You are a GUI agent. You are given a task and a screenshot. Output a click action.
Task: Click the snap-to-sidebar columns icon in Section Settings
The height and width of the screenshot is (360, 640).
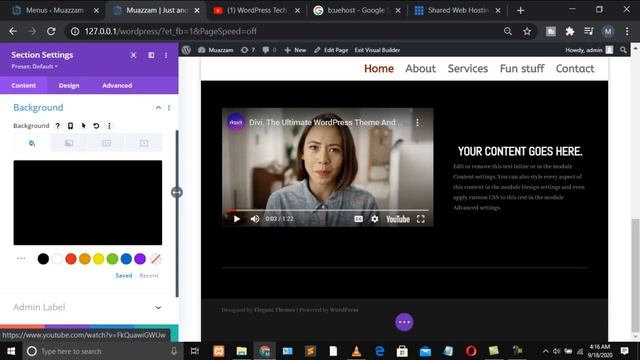point(151,55)
